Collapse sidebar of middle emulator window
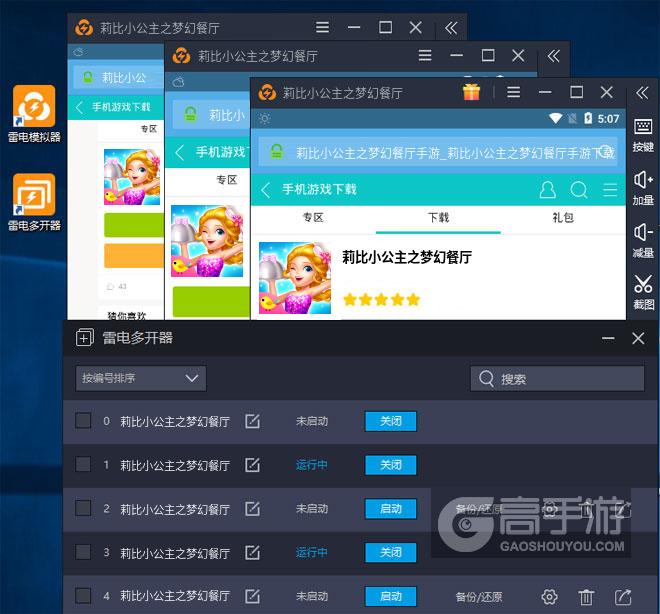660x614 pixels. (x=553, y=56)
